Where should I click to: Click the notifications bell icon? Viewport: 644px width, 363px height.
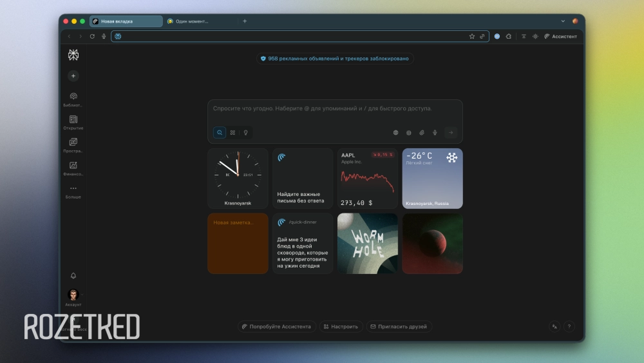coord(73,276)
